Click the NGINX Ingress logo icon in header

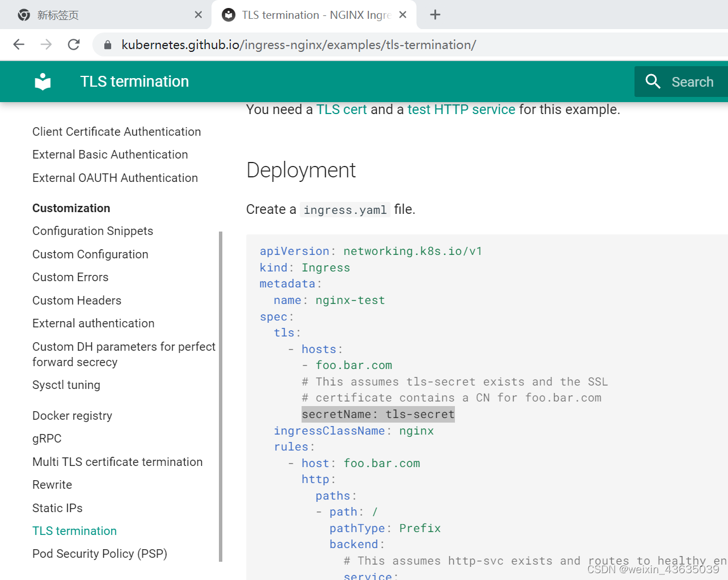coord(43,82)
